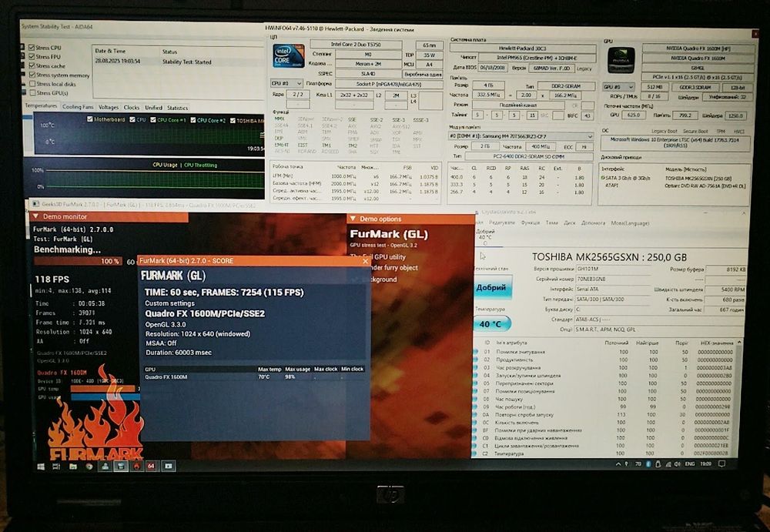The image size is (770, 532).
Task: Click the Добрий health status button
Action: (x=491, y=287)
